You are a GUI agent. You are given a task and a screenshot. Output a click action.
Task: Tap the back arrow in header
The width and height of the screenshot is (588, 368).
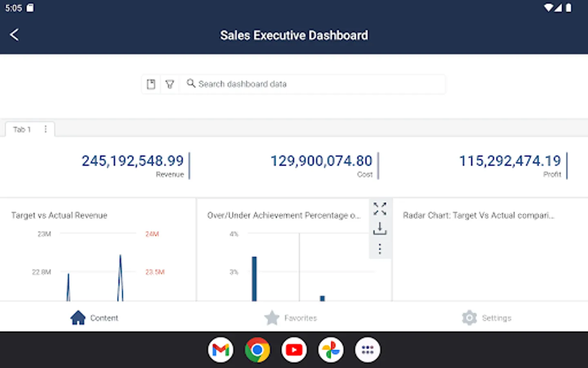(x=14, y=35)
